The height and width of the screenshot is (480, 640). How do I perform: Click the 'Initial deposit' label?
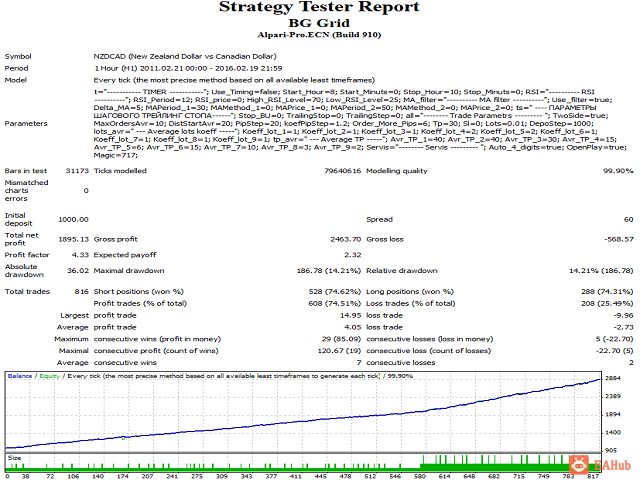click(x=18, y=219)
